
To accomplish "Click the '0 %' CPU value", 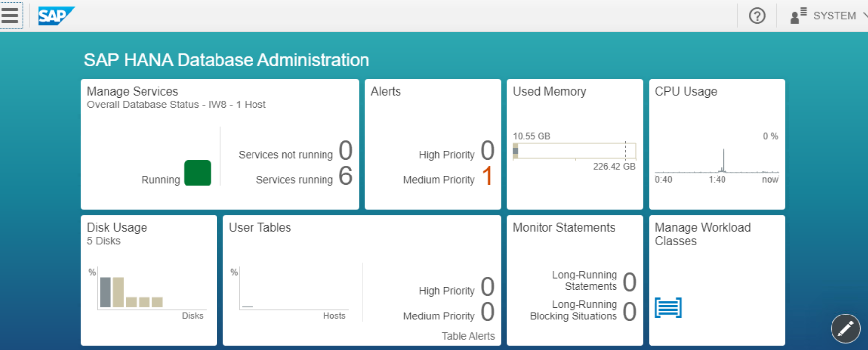I will tap(770, 136).
